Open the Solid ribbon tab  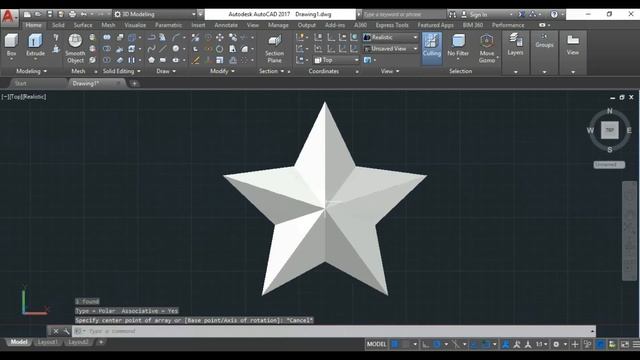coord(58,25)
